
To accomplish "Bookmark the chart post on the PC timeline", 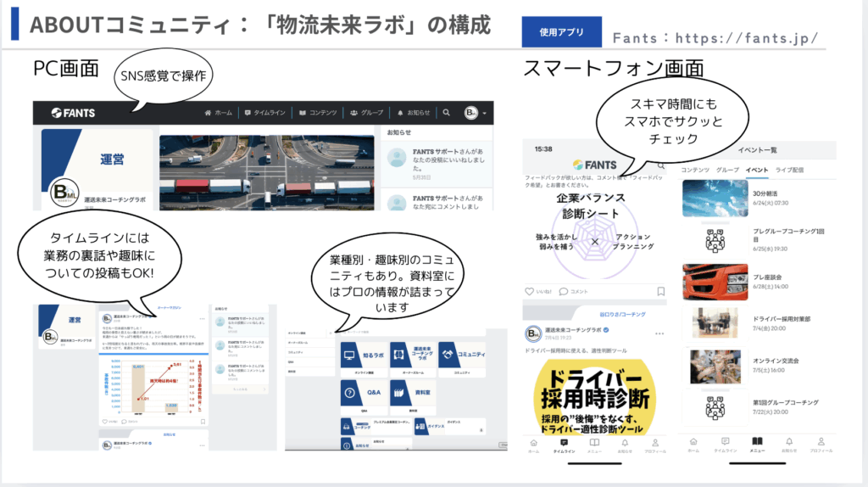I will (203, 422).
